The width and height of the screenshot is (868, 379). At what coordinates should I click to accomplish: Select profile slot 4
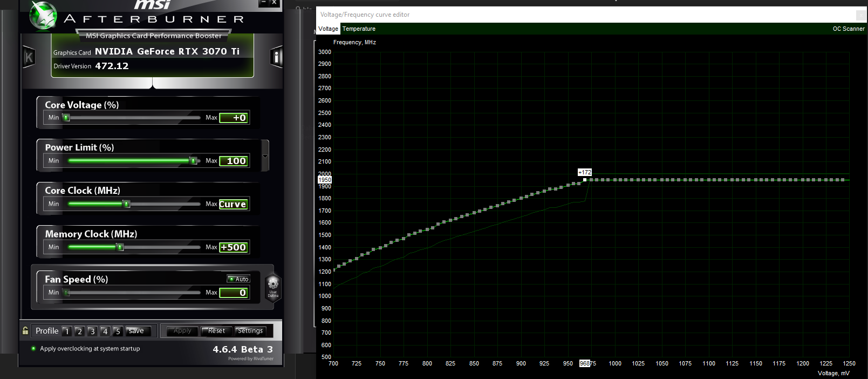(x=105, y=331)
